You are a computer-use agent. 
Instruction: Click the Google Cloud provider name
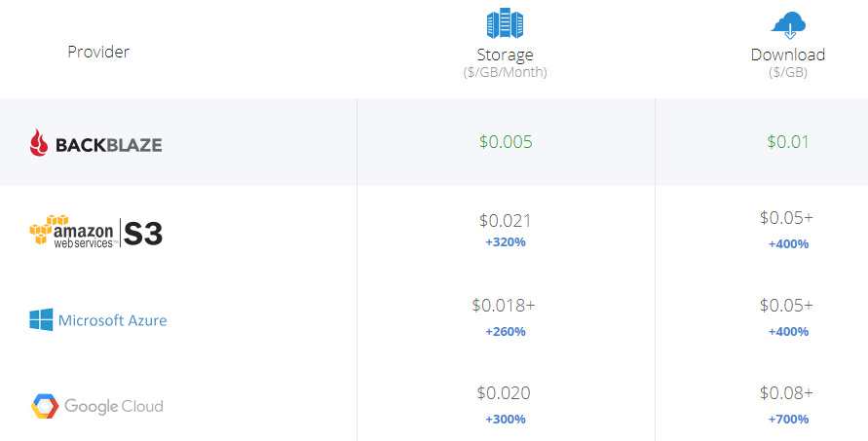[x=114, y=406]
